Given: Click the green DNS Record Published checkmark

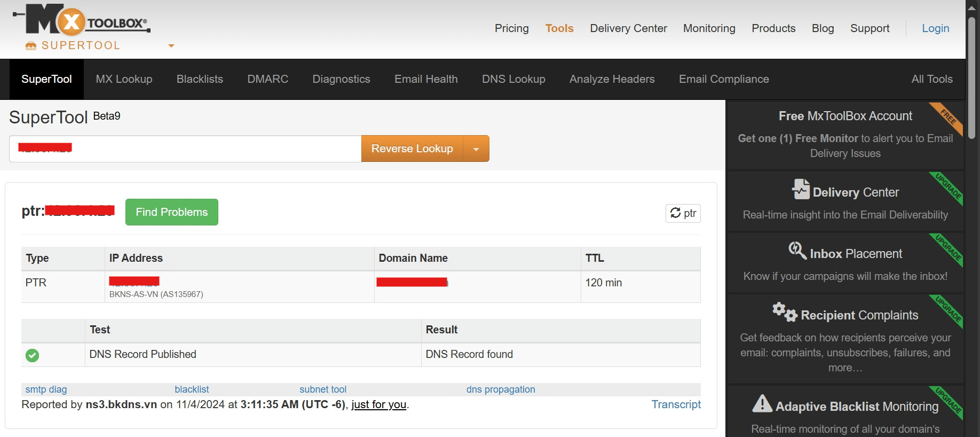Looking at the screenshot, I should tap(33, 355).
